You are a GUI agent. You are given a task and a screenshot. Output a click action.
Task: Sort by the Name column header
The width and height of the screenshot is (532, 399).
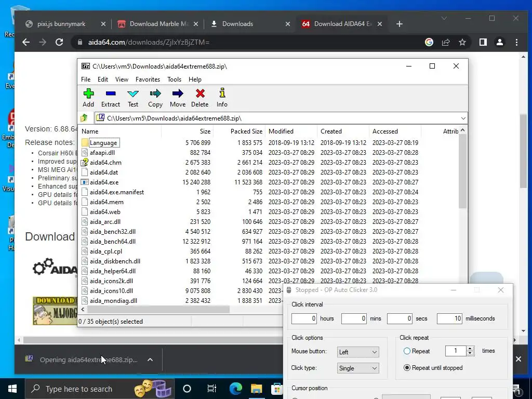(121, 131)
